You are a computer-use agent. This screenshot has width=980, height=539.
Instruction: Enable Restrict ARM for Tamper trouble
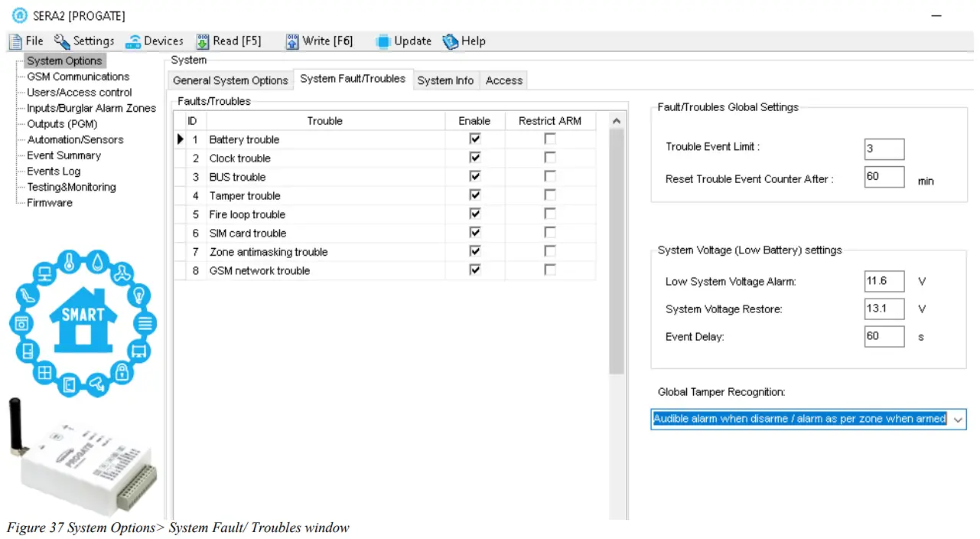pos(549,195)
